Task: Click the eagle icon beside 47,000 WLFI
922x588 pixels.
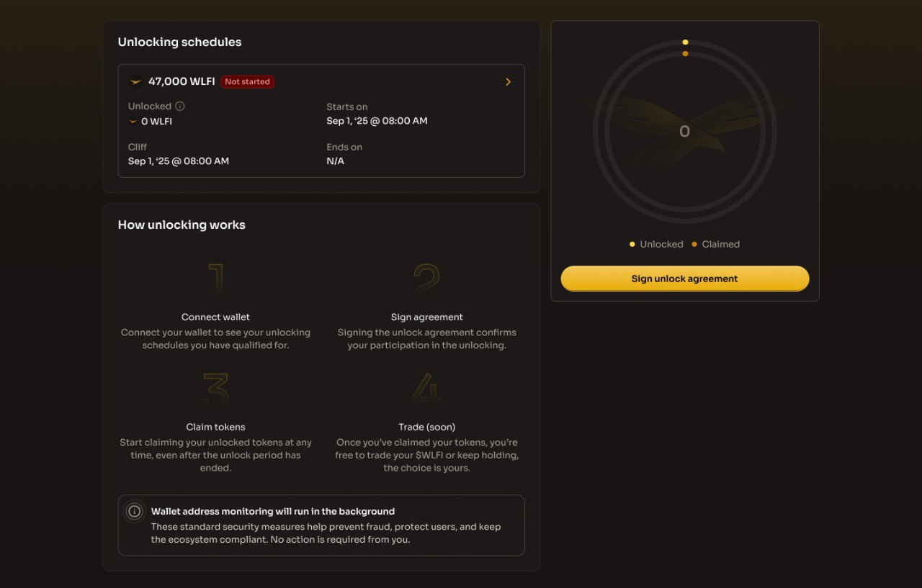Action: (x=135, y=82)
